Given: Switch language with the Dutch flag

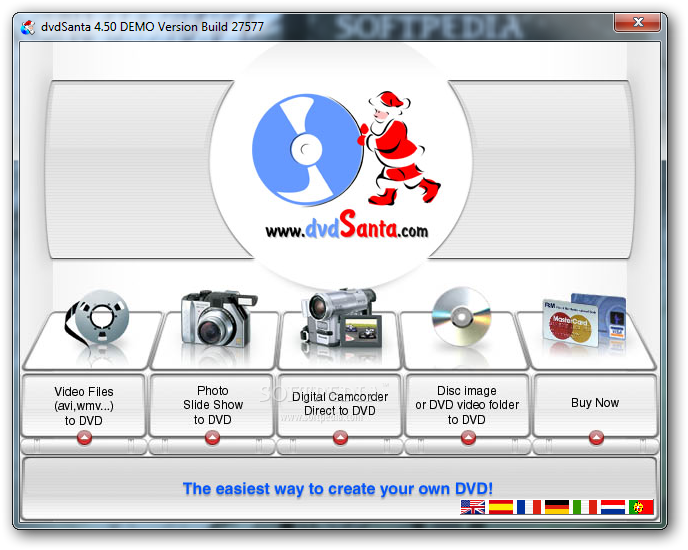Looking at the screenshot, I should 613,507.
